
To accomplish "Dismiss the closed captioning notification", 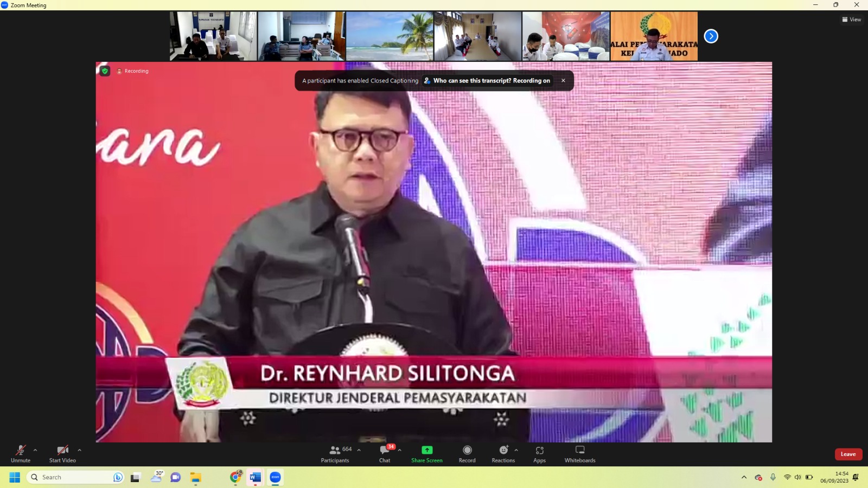I will click(x=563, y=81).
